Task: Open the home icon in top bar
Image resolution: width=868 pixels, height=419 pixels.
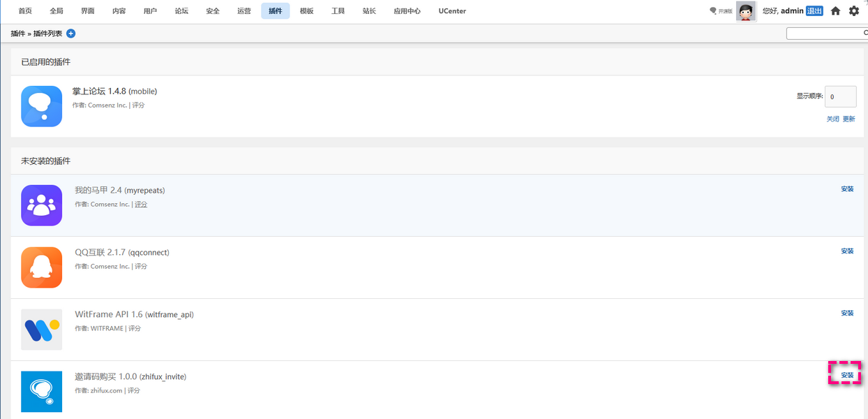Action: point(835,11)
